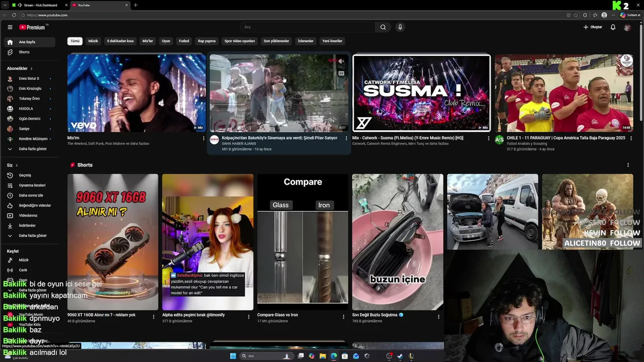Viewport: 644px width, 362px height.
Task: Open Enis Kirazoğlu channel
Action: pos(30,88)
